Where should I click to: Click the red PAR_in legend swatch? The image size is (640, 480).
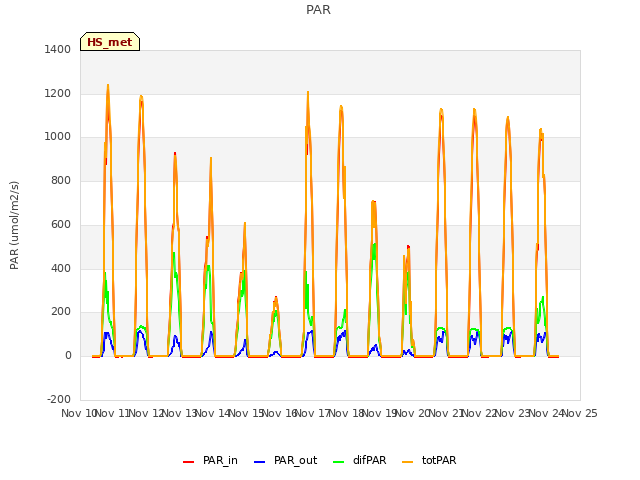pos(189,462)
